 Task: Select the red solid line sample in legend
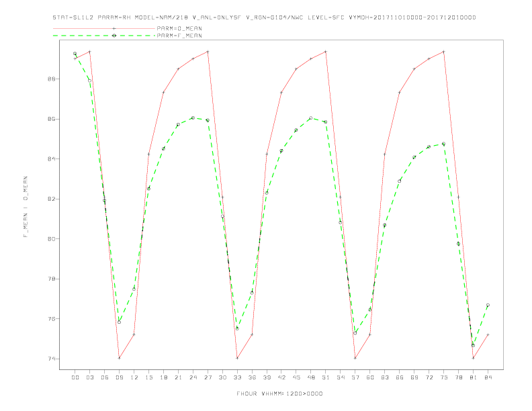tap(104, 28)
